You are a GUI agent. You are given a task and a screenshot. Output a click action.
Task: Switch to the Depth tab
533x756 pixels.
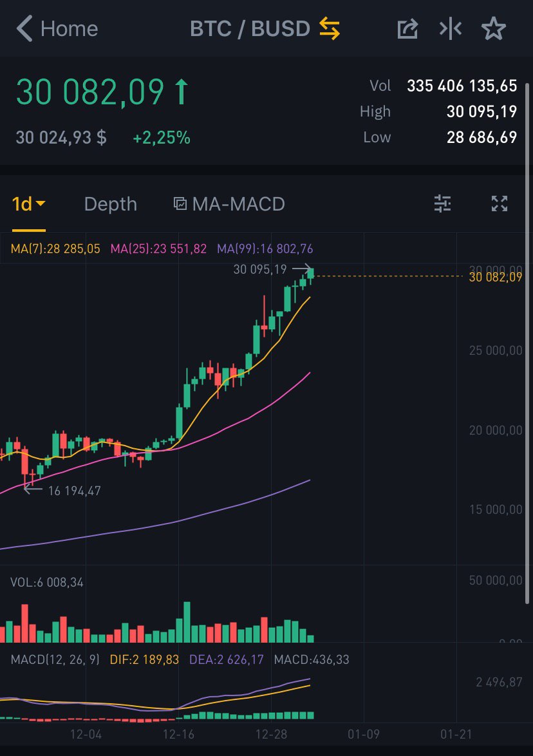coord(110,204)
